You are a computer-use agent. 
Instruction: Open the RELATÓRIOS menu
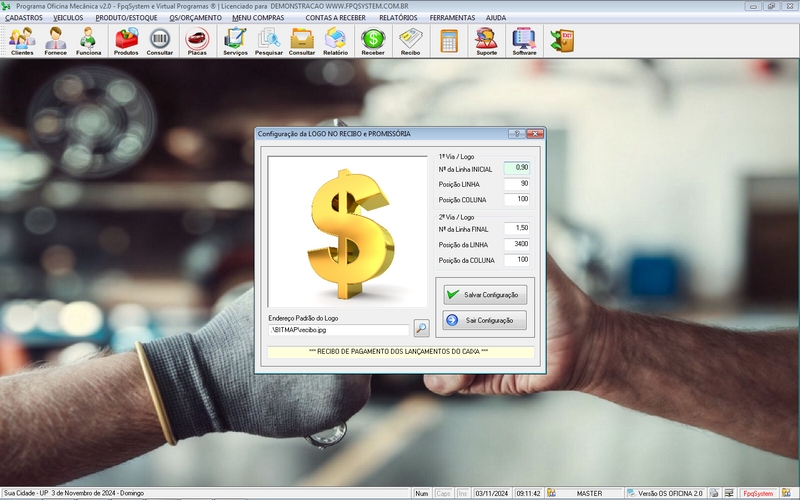pos(398,18)
